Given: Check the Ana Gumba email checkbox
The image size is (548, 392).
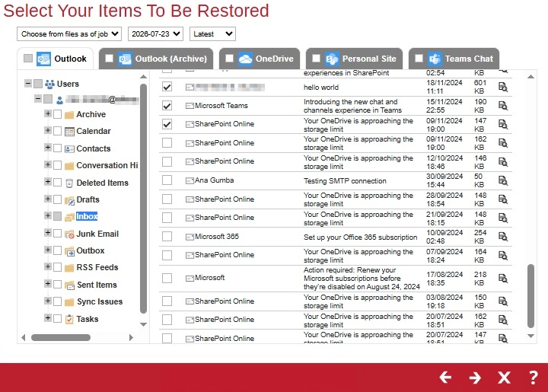Looking at the screenshot, I should (x=167, y=180).
